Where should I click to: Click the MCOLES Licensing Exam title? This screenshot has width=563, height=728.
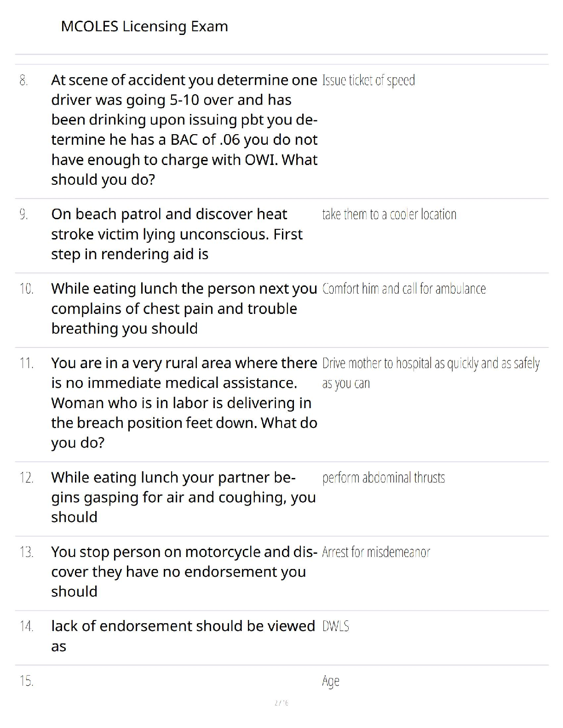point(144,27)
